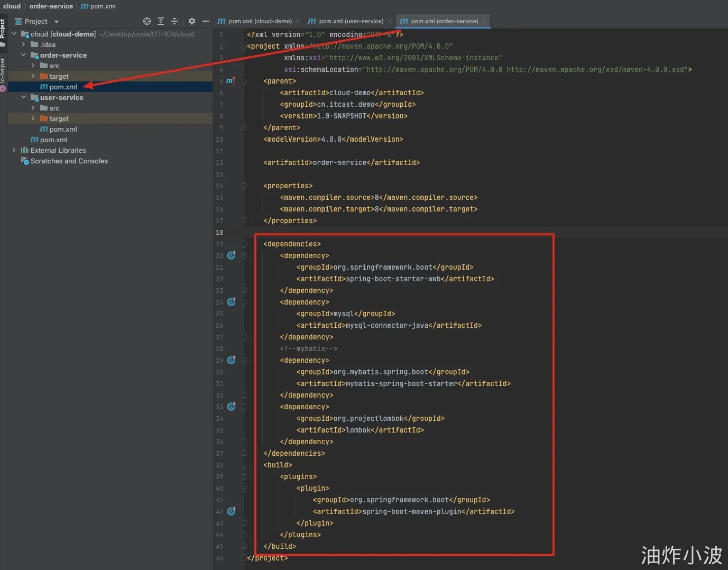Click the gutter icon beside line 42
The width and height of the screenshot is (728, 570).
click(231, 511)
